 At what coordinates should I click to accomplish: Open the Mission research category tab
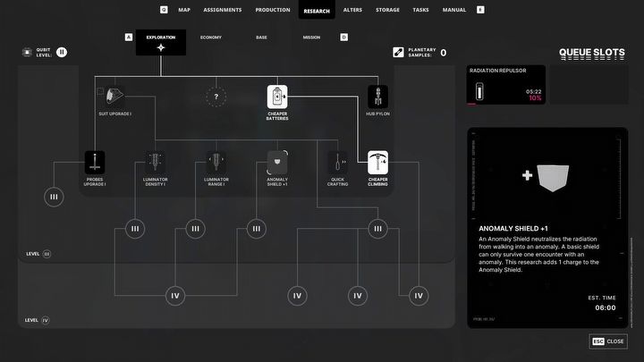311,38
